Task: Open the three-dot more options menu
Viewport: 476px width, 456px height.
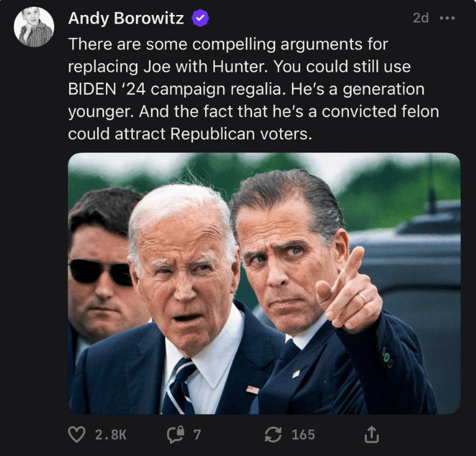Action: [447, 18]
